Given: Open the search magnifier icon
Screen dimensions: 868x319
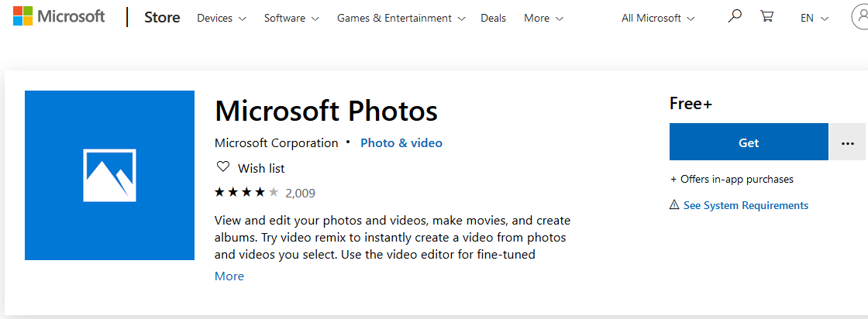Looking at the screenshot, I should pyautogui.click(x=735, y=16).
